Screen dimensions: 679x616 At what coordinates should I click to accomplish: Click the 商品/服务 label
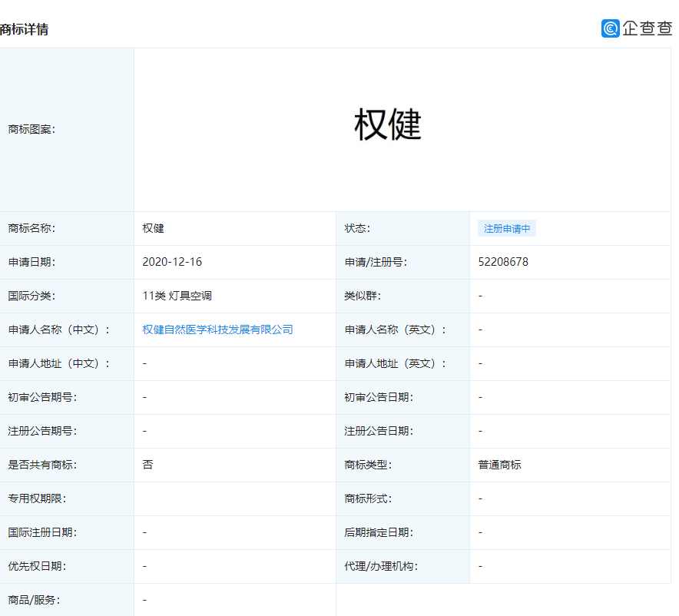tap(34, 600)
